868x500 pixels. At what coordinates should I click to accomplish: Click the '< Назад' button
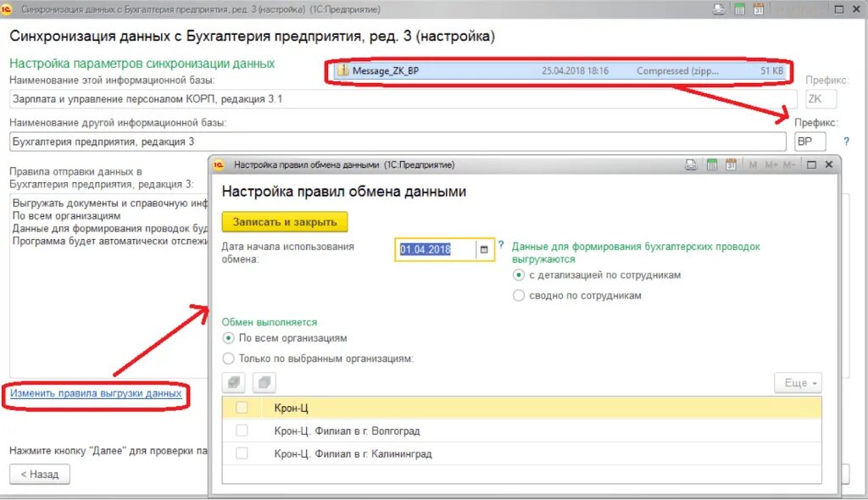(x=39, y=474)
